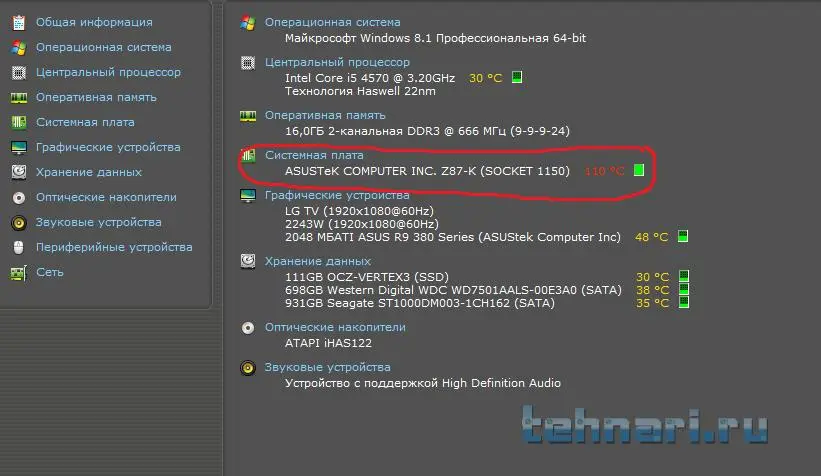Open the Оперативная память heading link
The image size is (821, 476).
point(325,115)
